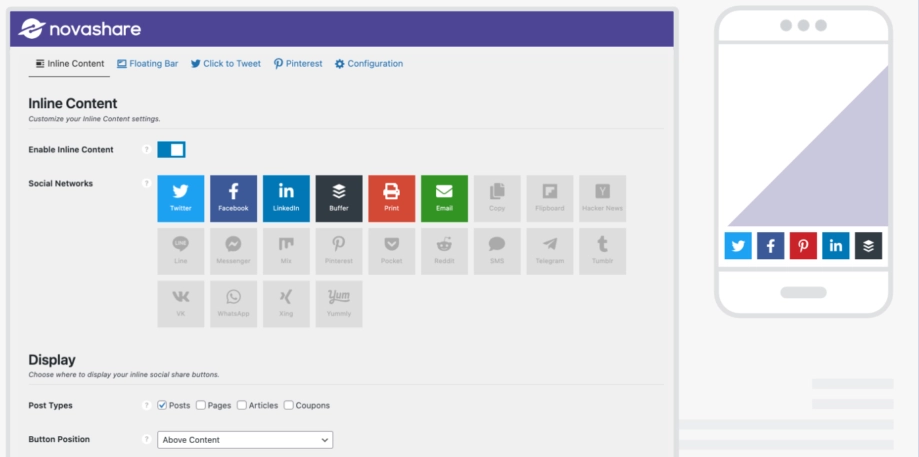Screen dimensions: 919x457
Task: Enable the VK network tile
Action: coord(181,304)
